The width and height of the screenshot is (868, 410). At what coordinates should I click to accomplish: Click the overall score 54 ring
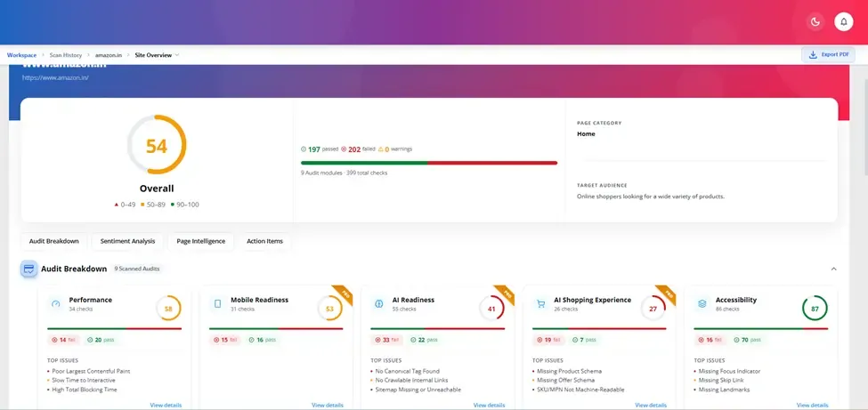[x=157, y=145]
